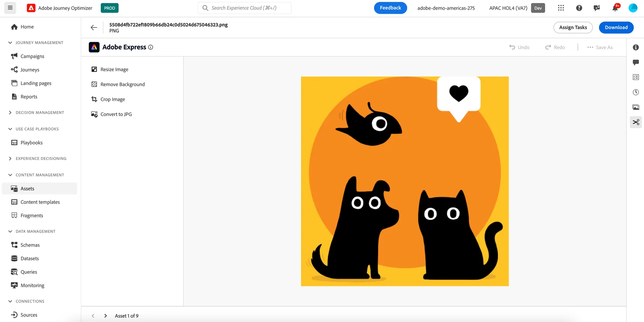
Task: Open the app switcher grid
Action: 561,8
